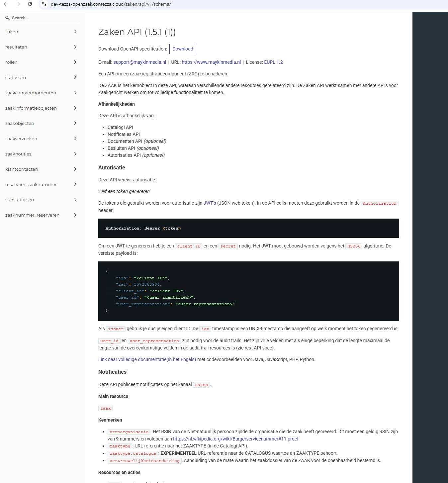Expand the rollen sidebar chevron

coord(75,62)
